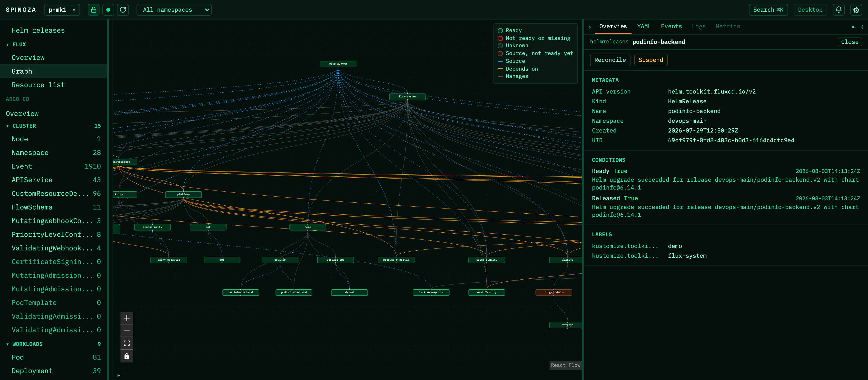Zoom out of the graph canvas
This screenshot has width=868, height=380.
pyautogui.click(x=127, y=331)
